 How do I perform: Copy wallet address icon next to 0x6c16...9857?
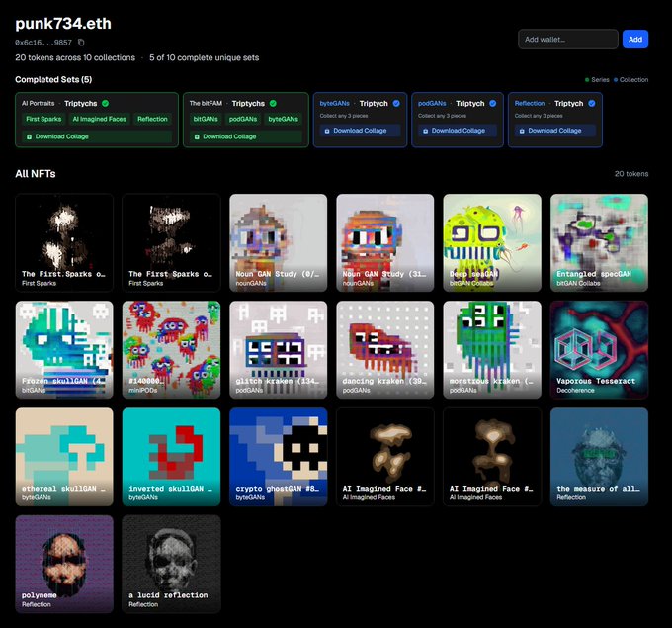81,43
